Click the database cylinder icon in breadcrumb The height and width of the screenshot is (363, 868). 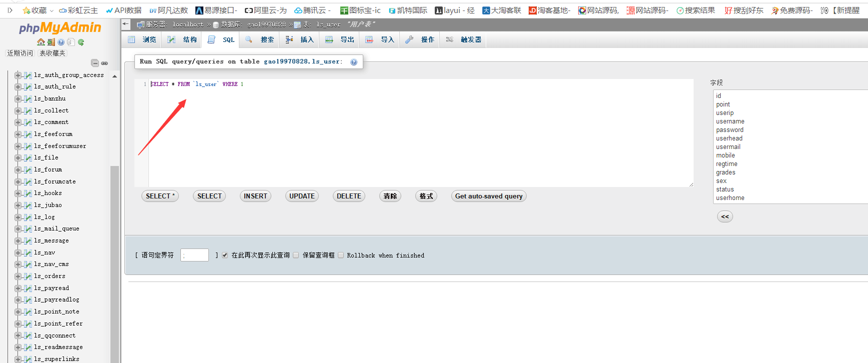(x=216, y=24)
